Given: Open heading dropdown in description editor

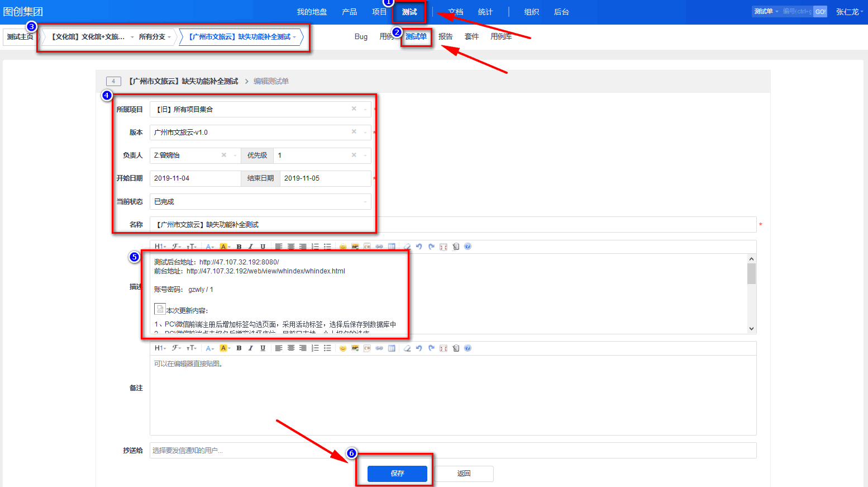Looking at the screenshot, I should pos(160,247).
